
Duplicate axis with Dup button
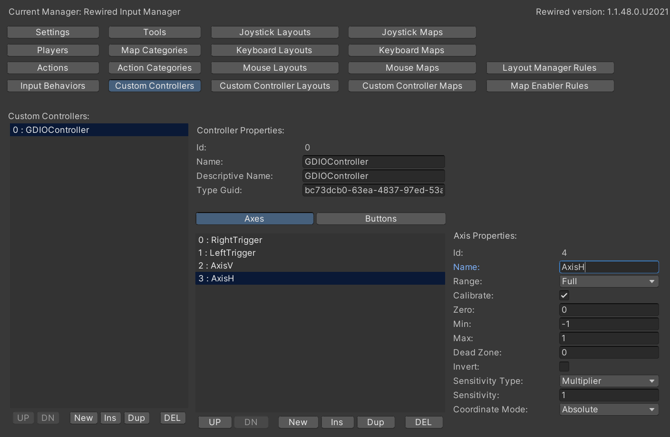[376, 422]
